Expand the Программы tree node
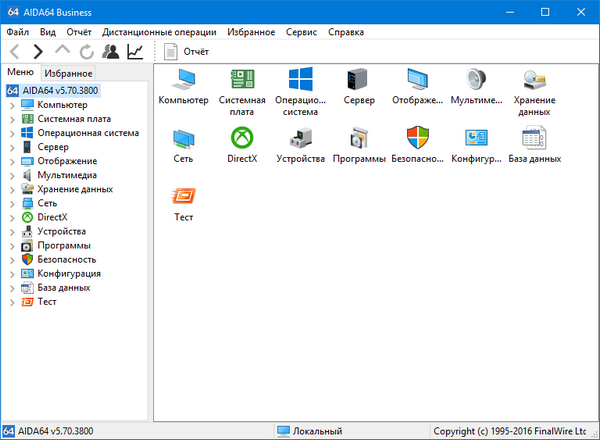The width and height of the screenshot is (600, 440). pyautogui.click(x=11, y=245)
